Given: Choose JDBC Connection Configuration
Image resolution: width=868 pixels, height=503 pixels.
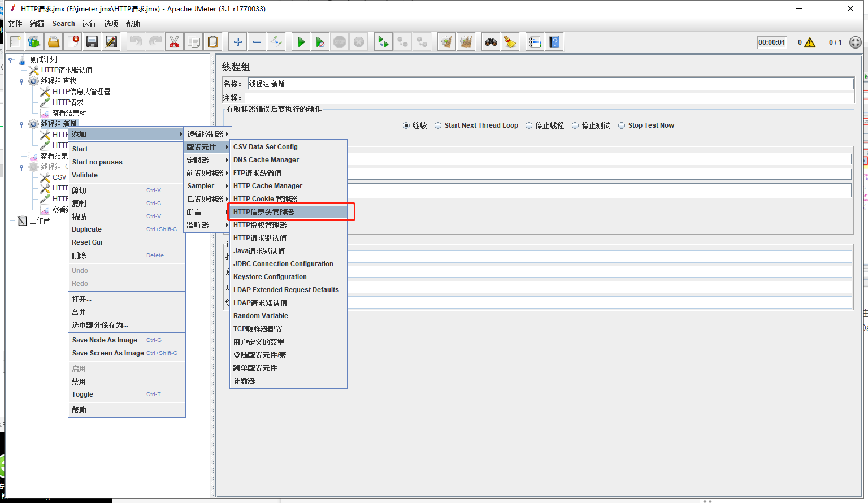Looking at the screenshot, I should [x=288, y=264].
